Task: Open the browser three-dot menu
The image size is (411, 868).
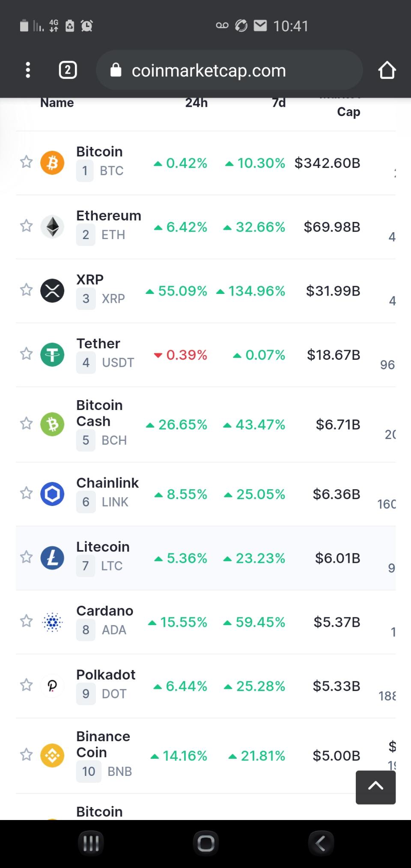Action: [28, 70]
